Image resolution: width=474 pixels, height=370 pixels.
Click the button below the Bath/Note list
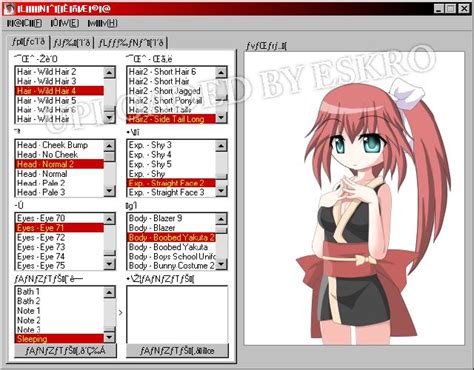65,351
